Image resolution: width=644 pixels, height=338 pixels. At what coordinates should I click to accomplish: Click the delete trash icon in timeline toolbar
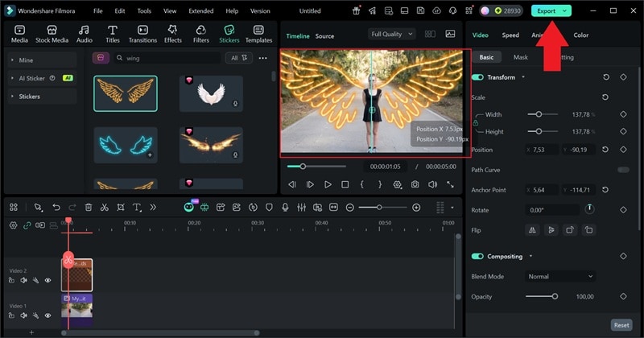click(89, 208)
